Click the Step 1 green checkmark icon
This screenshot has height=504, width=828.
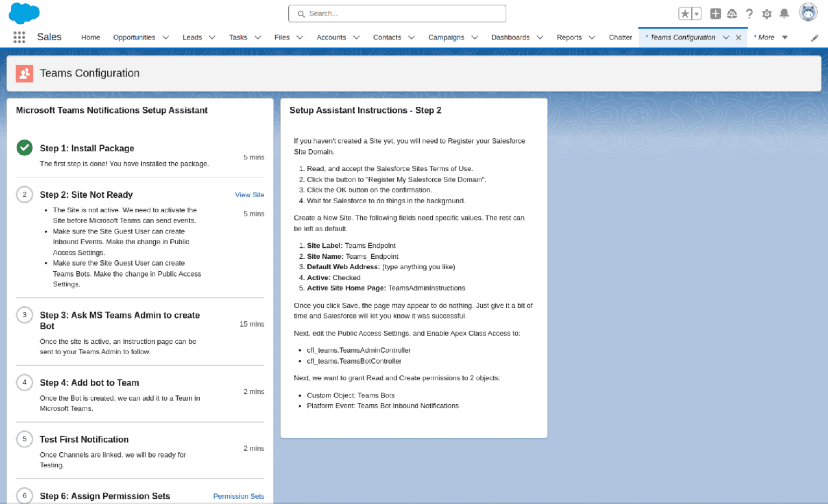pos(24,148)
